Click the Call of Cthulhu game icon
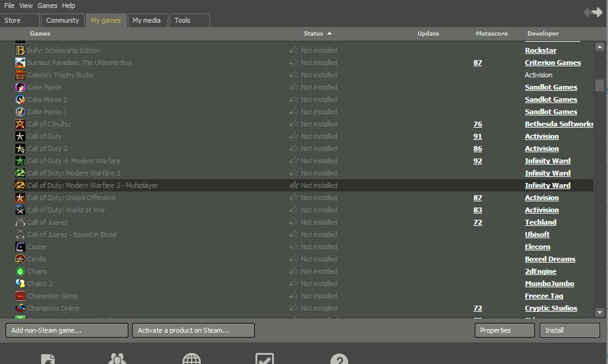The height and width of the screenshot is (364, 608). [20, 124]
